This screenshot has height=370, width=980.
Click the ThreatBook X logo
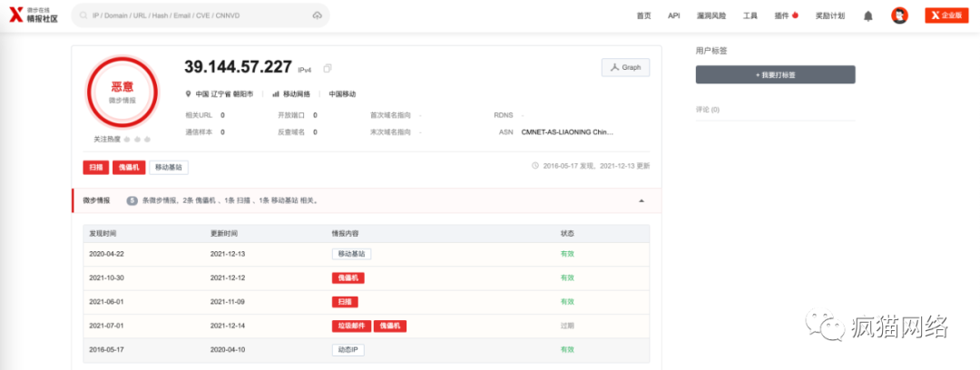15,15
